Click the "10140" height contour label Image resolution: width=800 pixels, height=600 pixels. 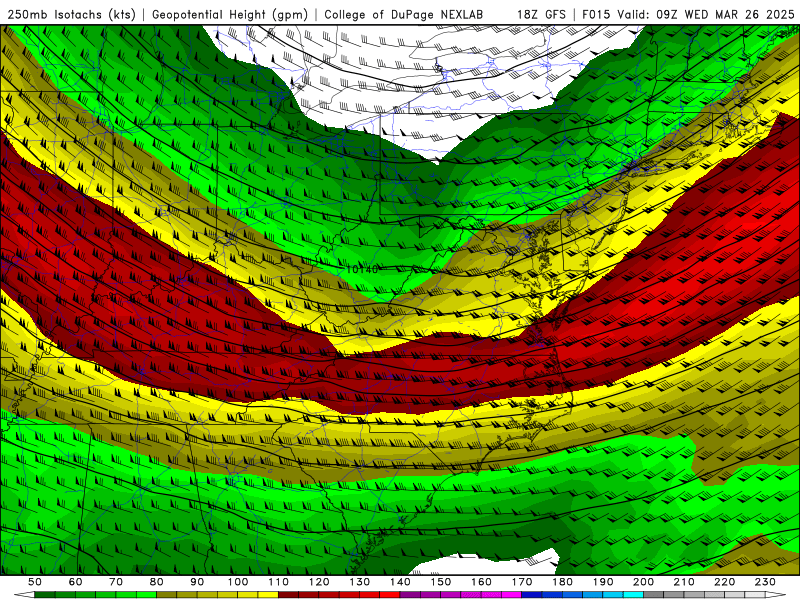click(362, 269)
